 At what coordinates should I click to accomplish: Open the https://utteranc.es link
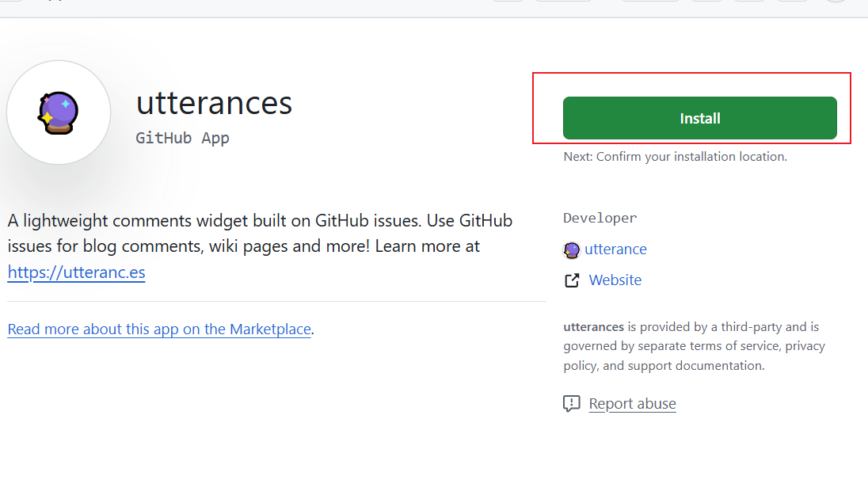76,272
